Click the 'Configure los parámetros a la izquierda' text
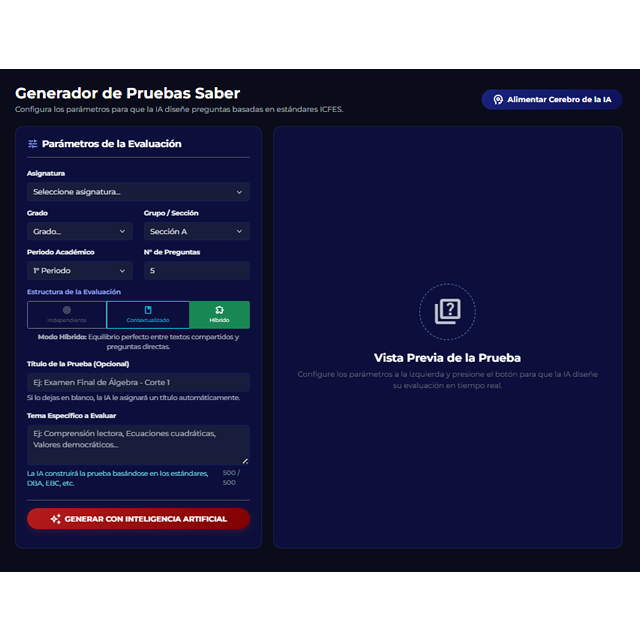The height and width of the screenshot is (640, 640). point(447,380)
